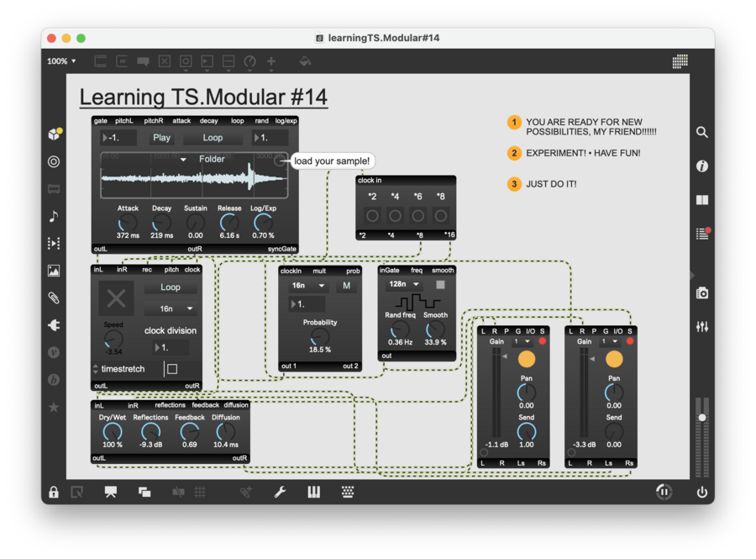Screen dimensions: 756x559
Task: Click the lock patcher icon
Action: click(x=54, y=493)
